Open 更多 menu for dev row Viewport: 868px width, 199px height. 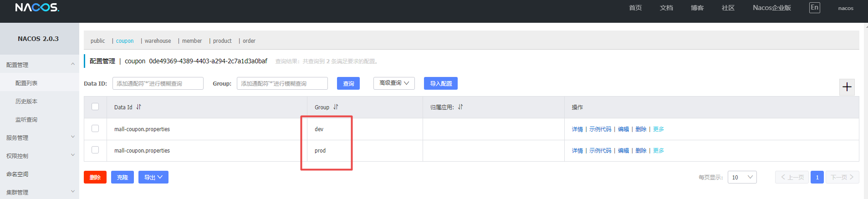click(659, 129)
